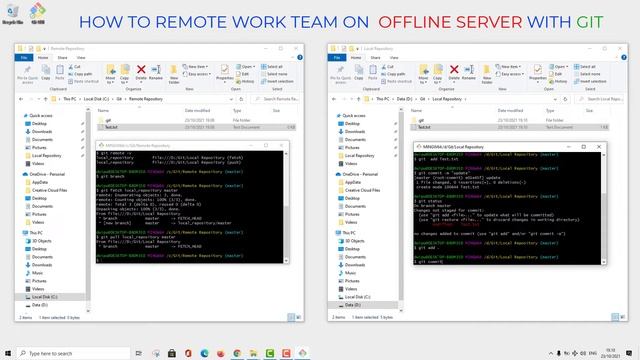Open View tab in Remote Repository window
The height and width of the screenshot is (360, 640).
pyautogui.click(x=81, y=58)
